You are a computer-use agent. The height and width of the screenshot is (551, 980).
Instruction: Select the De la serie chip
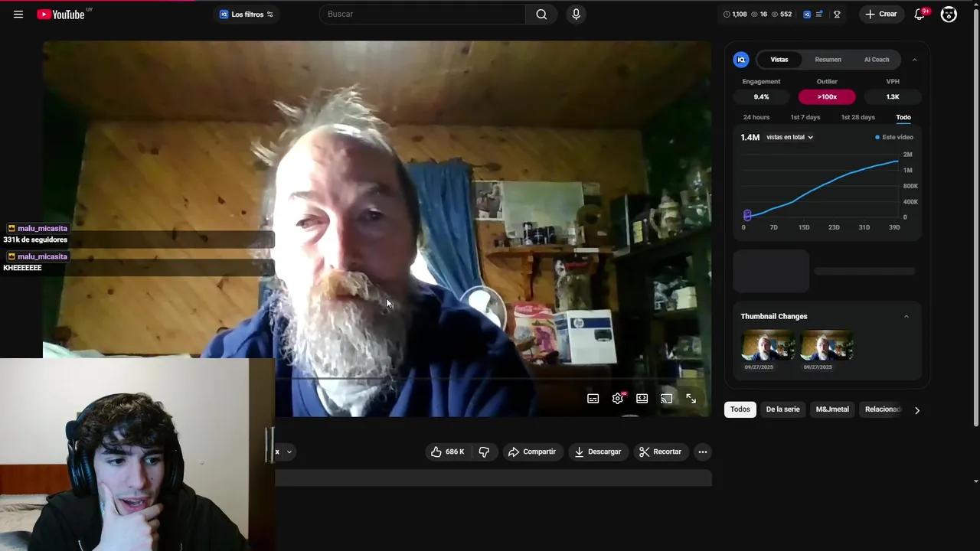(782, 409)
